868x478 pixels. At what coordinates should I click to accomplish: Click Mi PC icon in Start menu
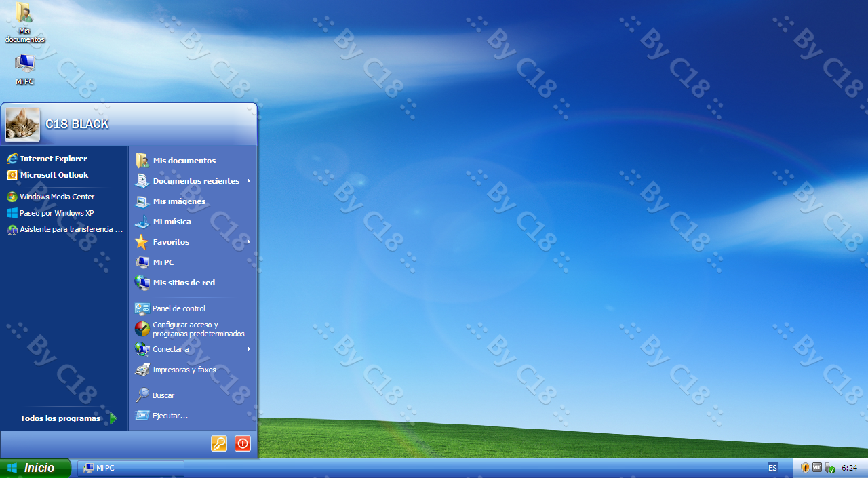142,262
